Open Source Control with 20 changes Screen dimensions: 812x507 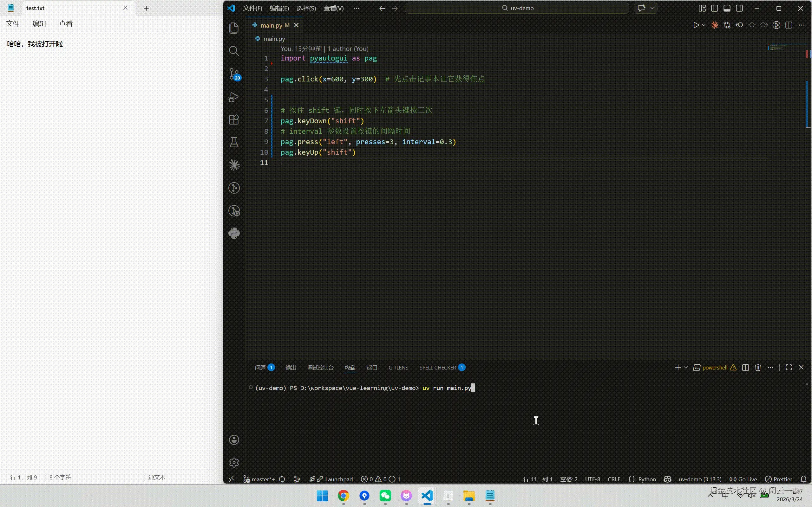coord(234,74)
